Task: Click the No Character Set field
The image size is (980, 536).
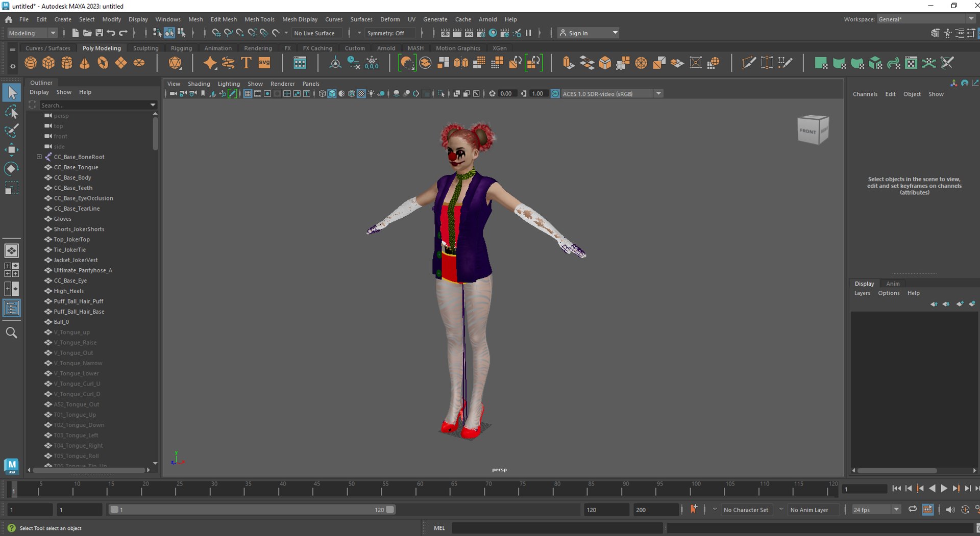Action: click(746, 509)
